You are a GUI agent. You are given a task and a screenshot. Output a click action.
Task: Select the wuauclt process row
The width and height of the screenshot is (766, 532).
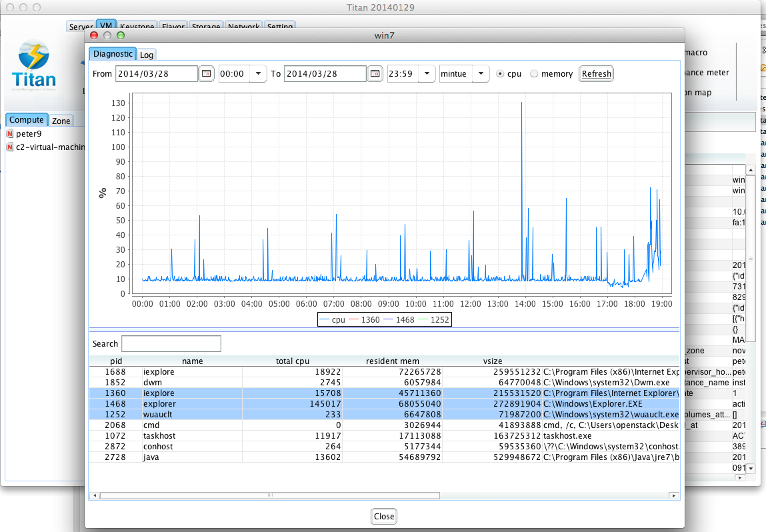pos(384,415)
